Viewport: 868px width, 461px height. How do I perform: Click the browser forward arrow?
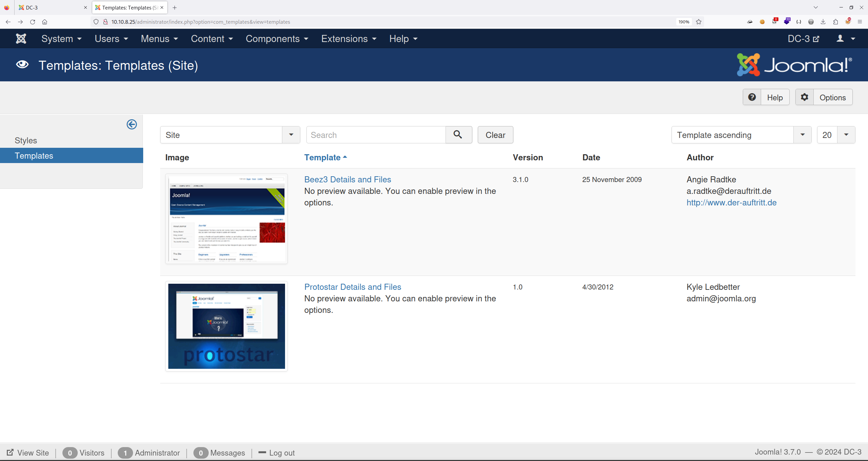tap(20, 22)
